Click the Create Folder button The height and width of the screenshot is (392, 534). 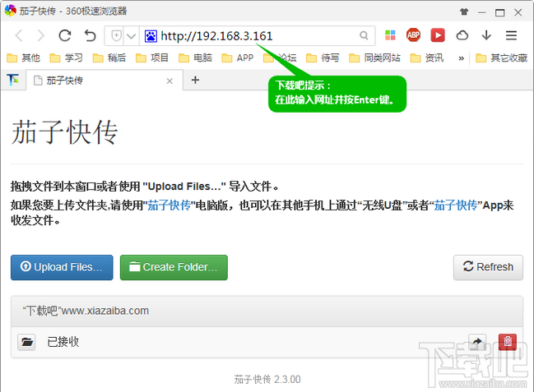pyautogui.click(x=174, y=267)
